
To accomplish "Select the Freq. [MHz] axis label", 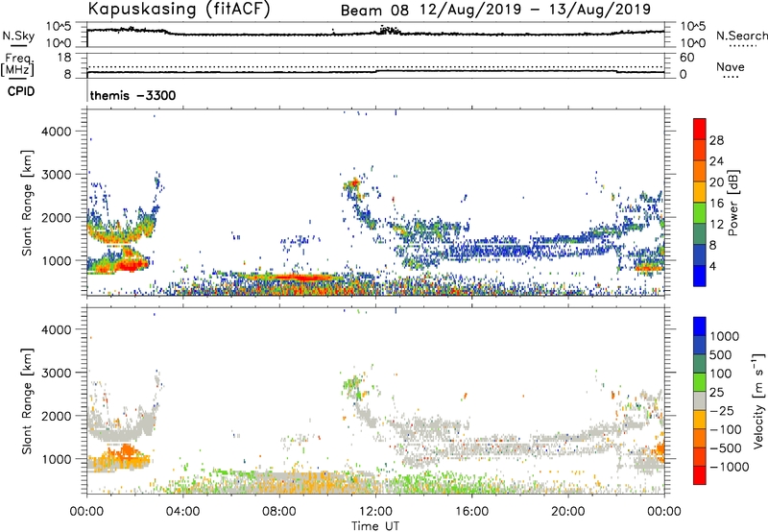I will point(17,64).
